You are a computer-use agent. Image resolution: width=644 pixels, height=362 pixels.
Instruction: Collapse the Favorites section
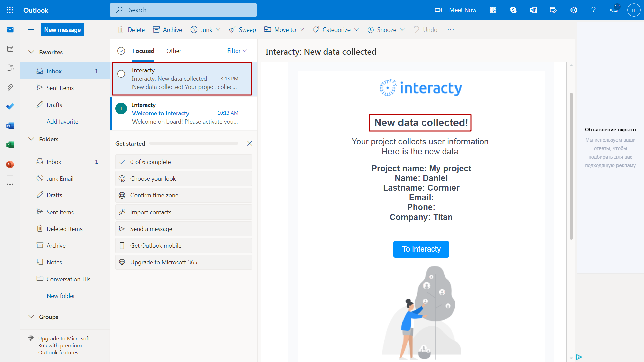[31, 52]
